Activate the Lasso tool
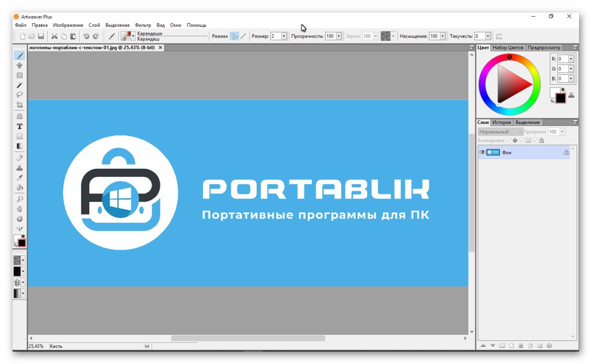592x364 pixels. pos(19,95)
